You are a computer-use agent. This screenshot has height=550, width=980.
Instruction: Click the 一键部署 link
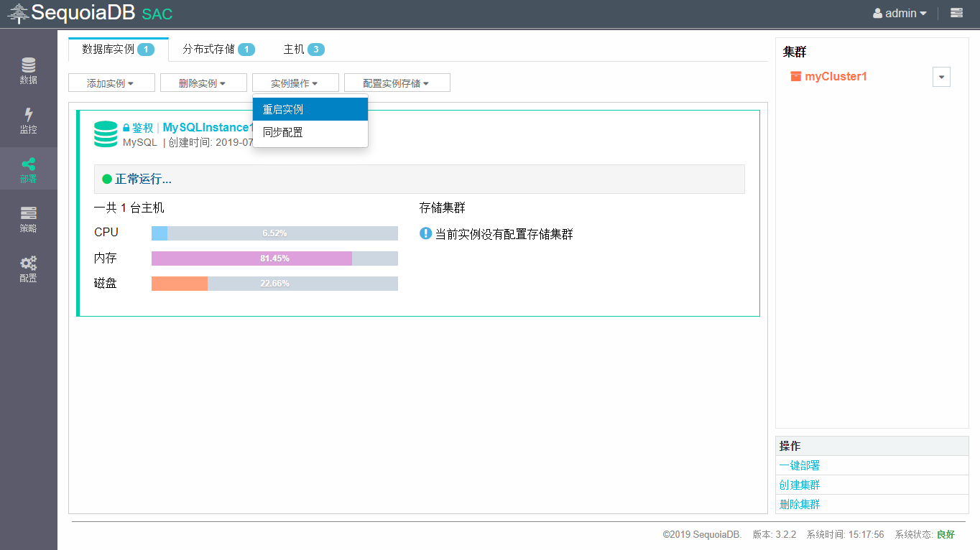coord(800,465)
